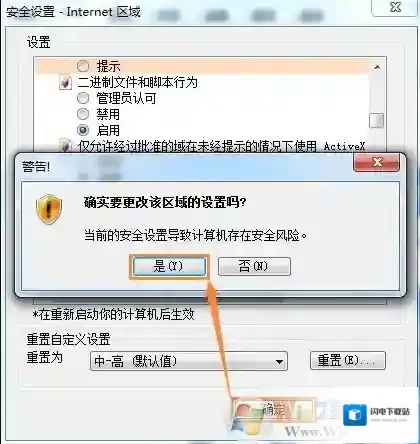Close the Internet zone security settings window
This screenshot has height=444, width=420.
(x=395, y=7)
